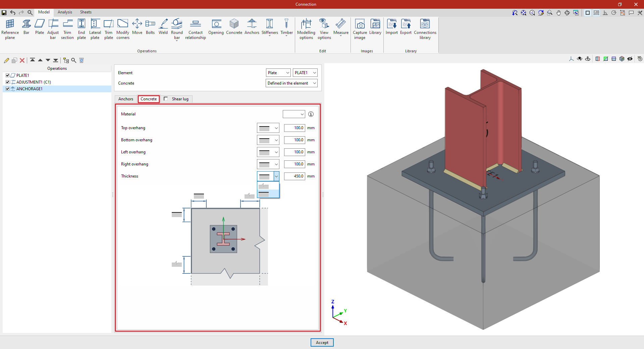644x349 pixels.
Task: Open the Top overhang type dropdown
Action: pyautogui.click(x=268, y=128)
